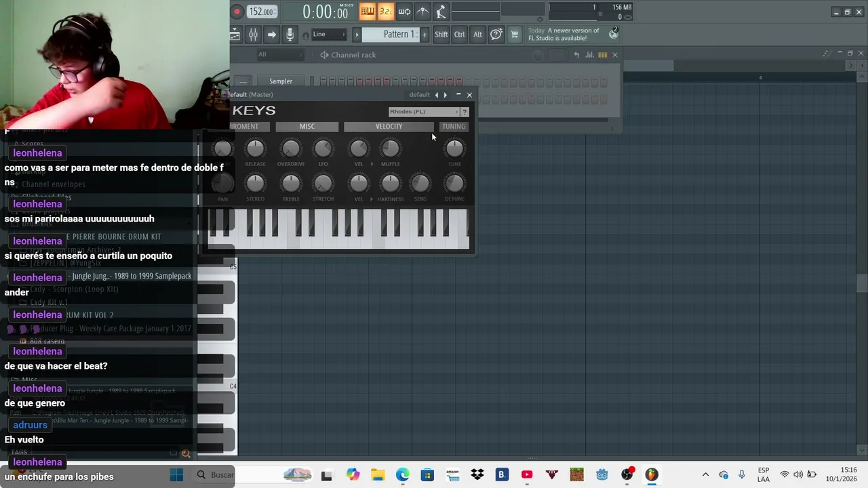Click the OVERDRIVE knob
This screenshot has width=868, height=488.
click(290, 148)
